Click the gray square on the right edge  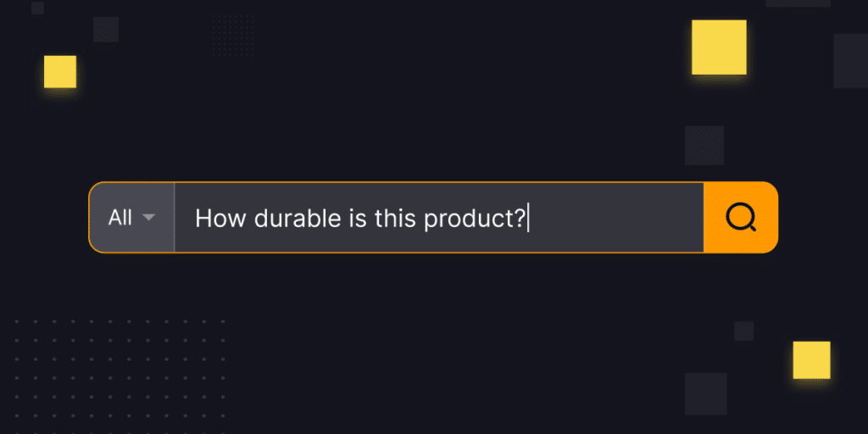(x=850, y=61)
